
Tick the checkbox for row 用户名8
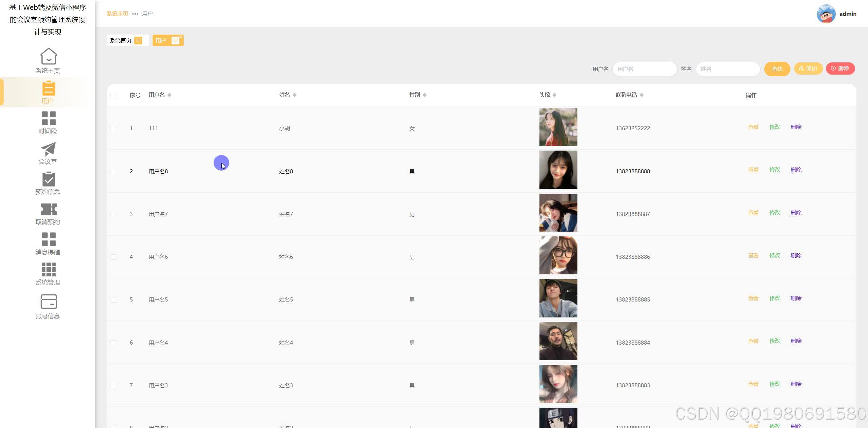click(113, 172)
